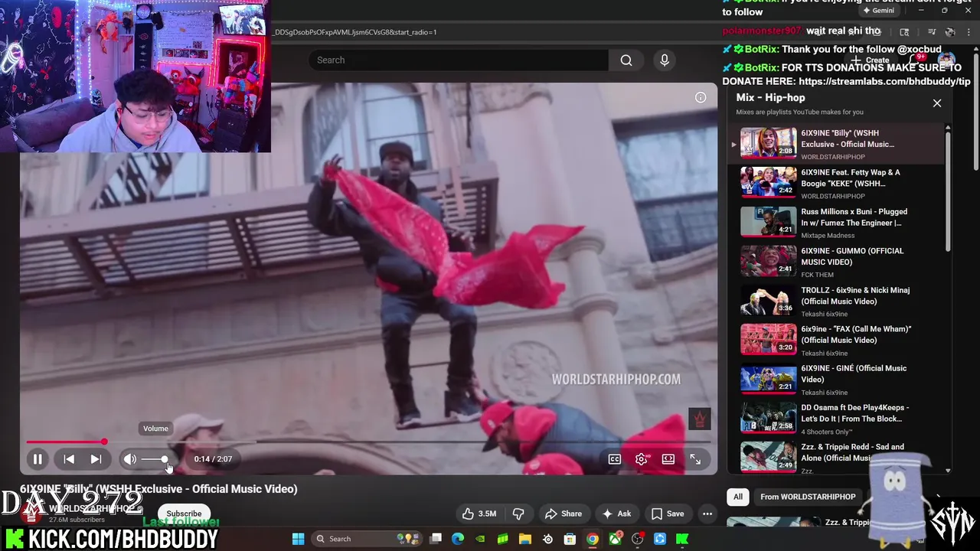Open Xbox app on the taskbar
This screenshot has height=551, width=980.
click(615, 539)
